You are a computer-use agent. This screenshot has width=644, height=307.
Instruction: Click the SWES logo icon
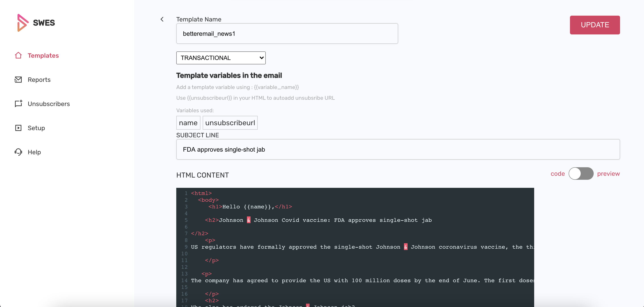22,23
